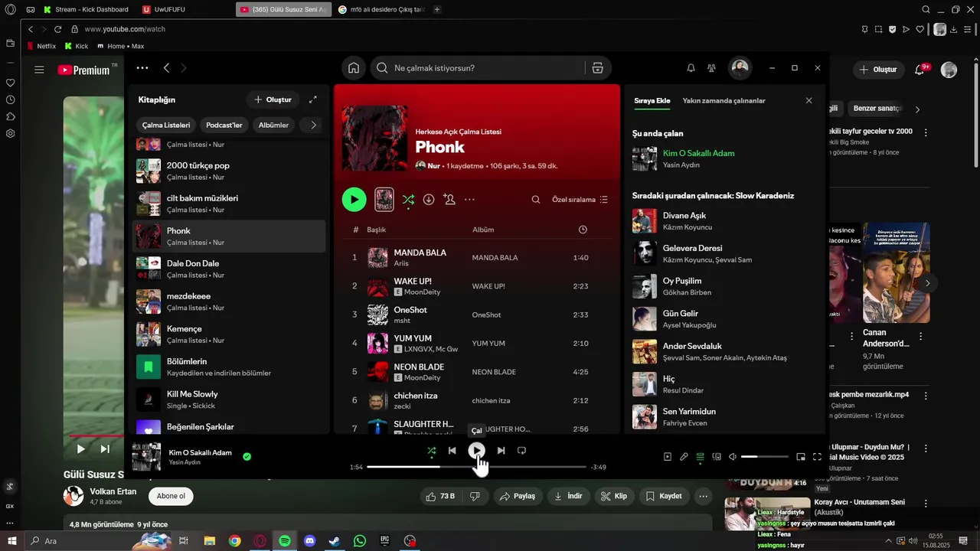The image size is (980, 551).
Task: Toggle the green liked checkmark for Kim O Sakallı Adam
Action: click(247, 457)
